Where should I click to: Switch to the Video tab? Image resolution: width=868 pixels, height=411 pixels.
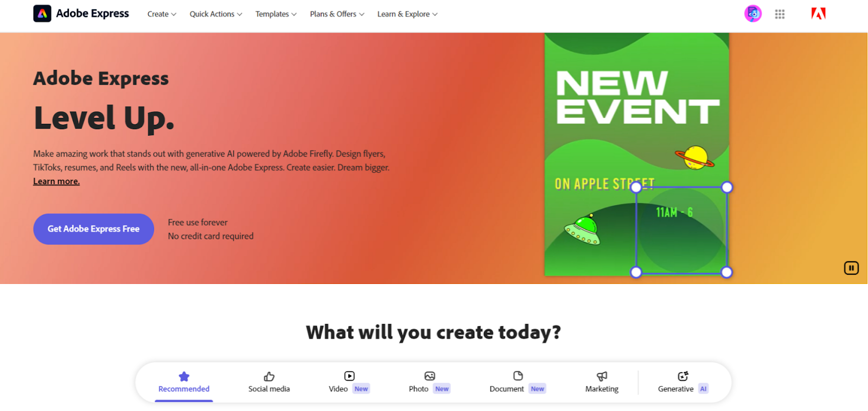point(349,383)
